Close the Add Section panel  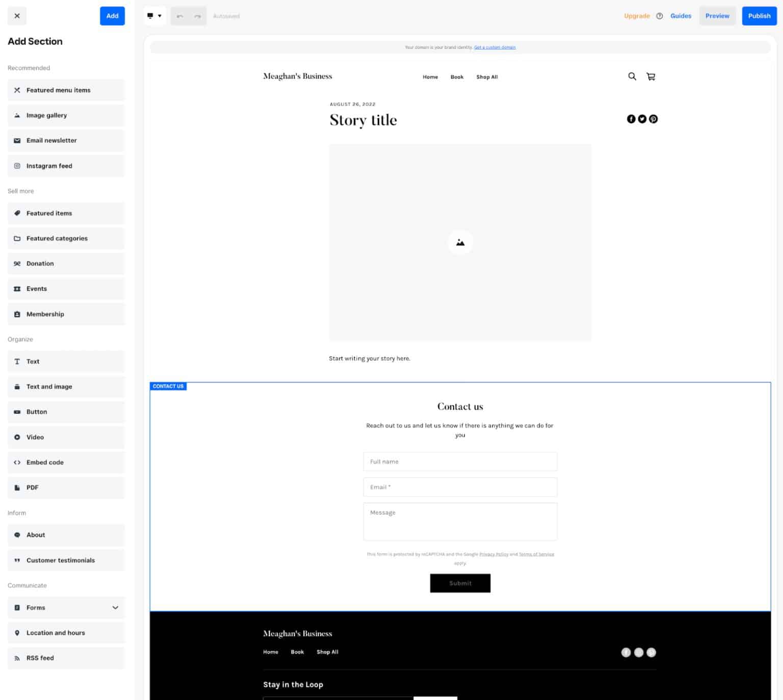click(17, 16)
